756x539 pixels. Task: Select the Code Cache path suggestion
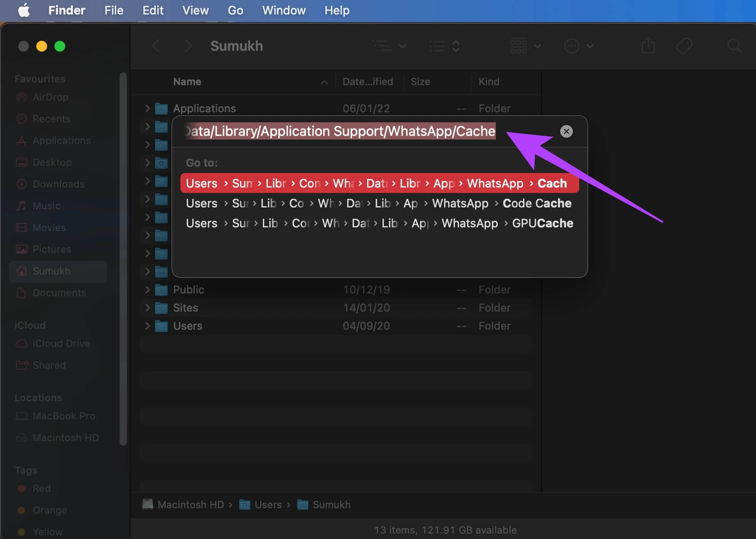coord(379,203)
